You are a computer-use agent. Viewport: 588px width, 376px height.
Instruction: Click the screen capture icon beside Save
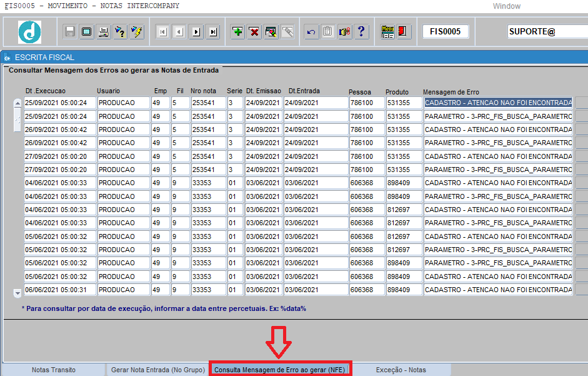tap(87, 32)
